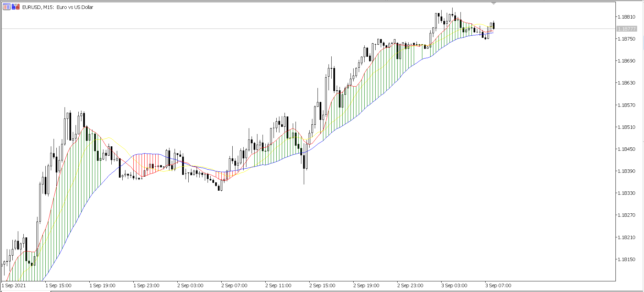Click the 1.18150 price scale label
Screen dimensions: 644x292
pyautogui.click(x=626, y=259)
